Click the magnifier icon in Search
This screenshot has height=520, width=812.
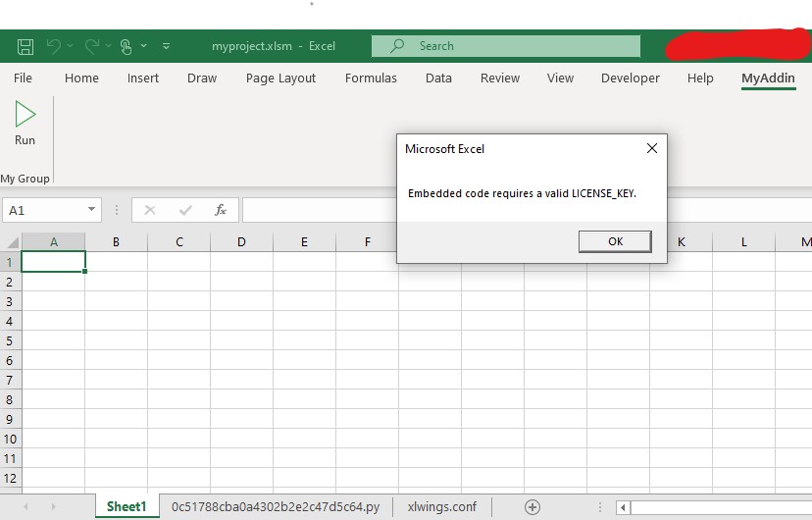[x=396, y=45]
